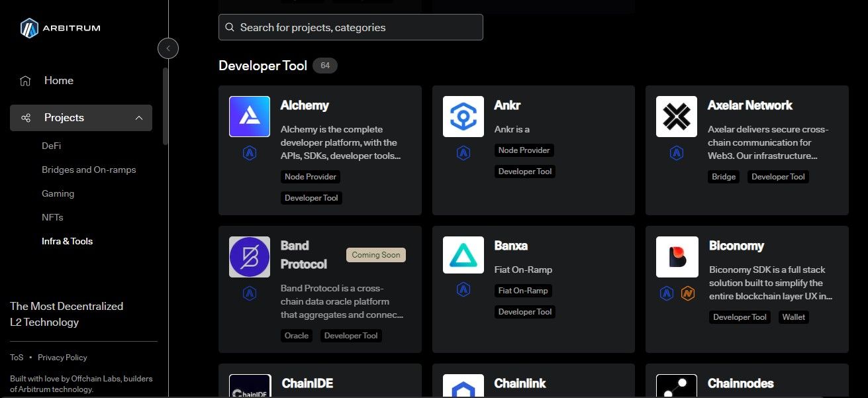
Task: Click Axelar description text
Action: coord(768,142)
